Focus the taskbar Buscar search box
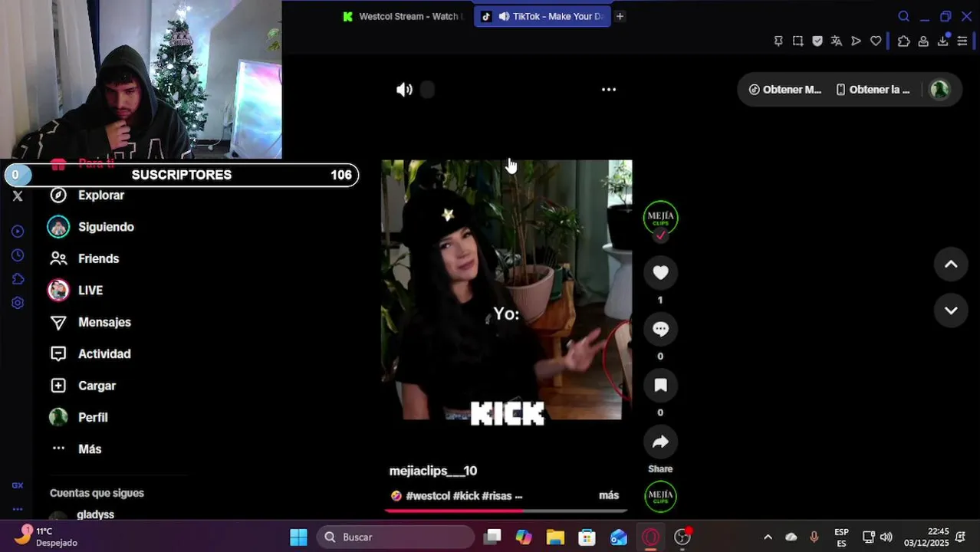Viewport: 980px width, 552px height. coord(396,537)
